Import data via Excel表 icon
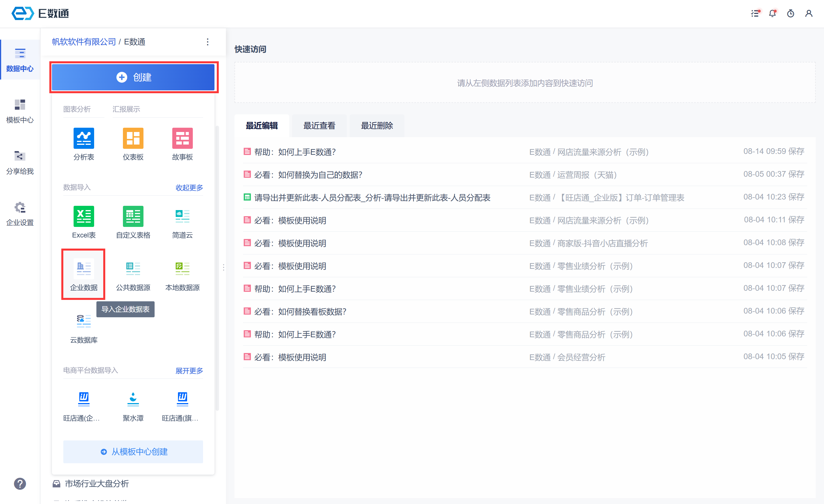Image resolution: width=824 pixels, height=504 pixels. pyautogui.click(x=84, y=216)
